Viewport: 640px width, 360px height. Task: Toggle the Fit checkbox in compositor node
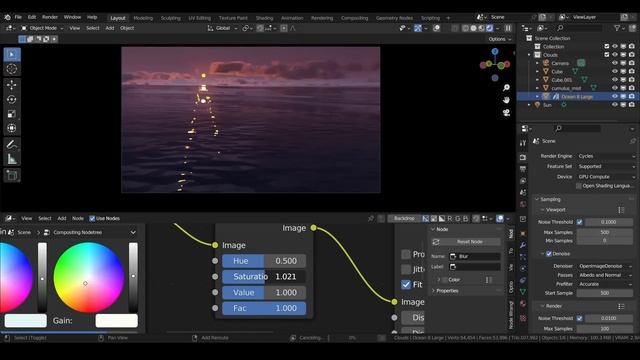tap(406, 284)
